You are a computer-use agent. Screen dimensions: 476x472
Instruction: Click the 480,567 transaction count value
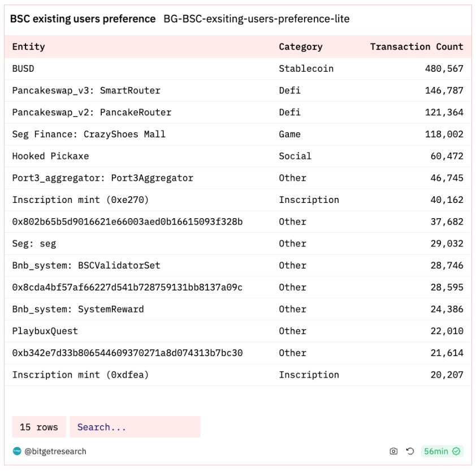(x=444, y=68)
